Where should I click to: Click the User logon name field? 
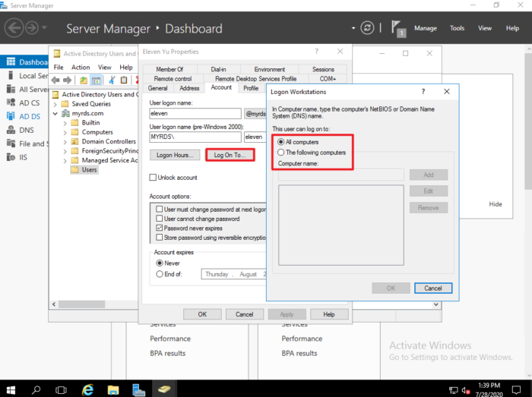(x=195, y=113)
